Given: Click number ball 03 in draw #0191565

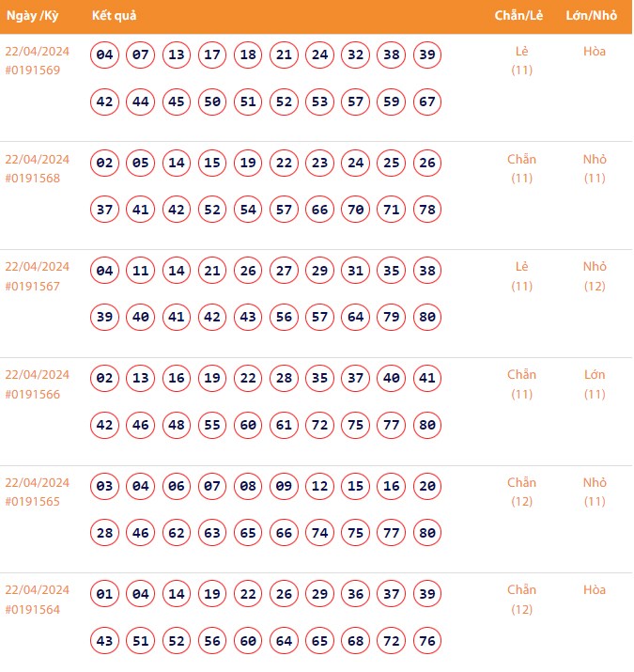Looking at the screenshot, I should [x=105, y=486].
